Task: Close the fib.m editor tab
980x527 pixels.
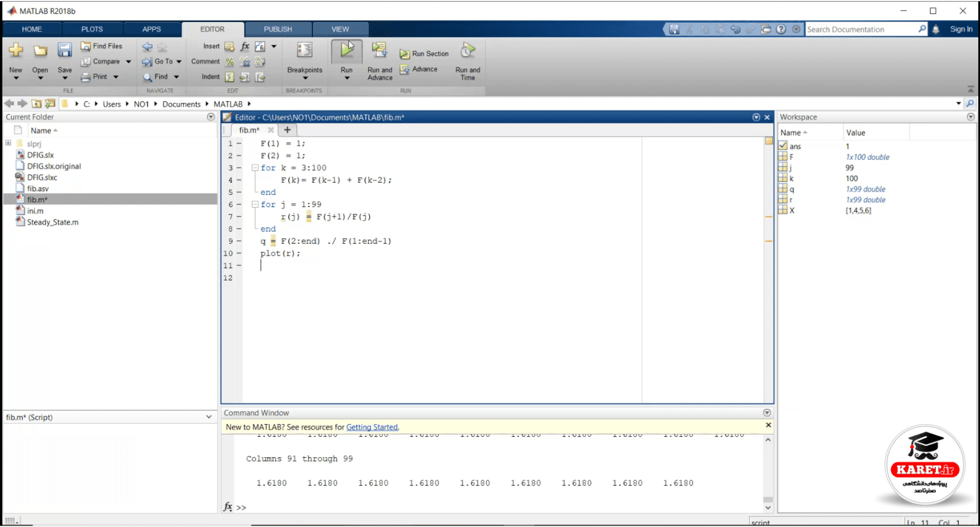Action: [271, 130]
